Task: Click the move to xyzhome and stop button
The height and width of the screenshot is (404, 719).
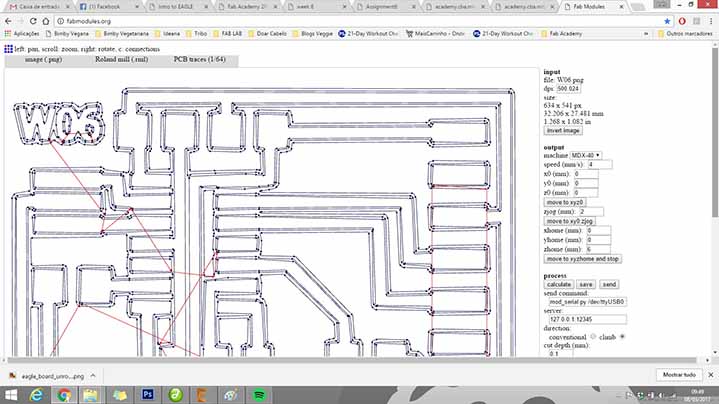Action: 582,259
